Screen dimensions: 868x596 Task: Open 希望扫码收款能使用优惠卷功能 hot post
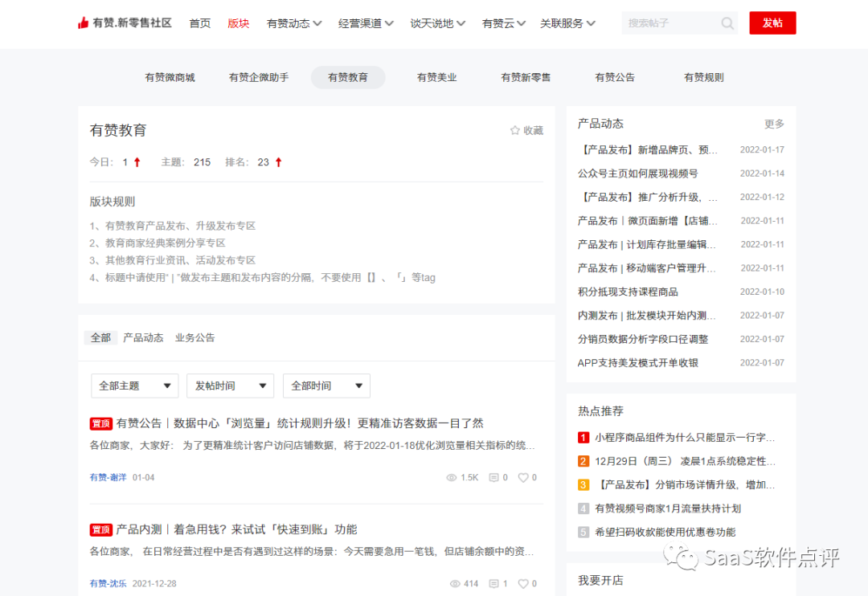click(665, 533)
